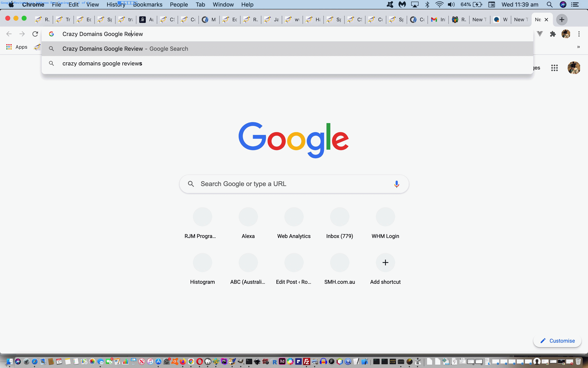The height and width of the screenshot is (368, 588).
Task: Open the WHM Login shortcut
Action: [385, 223]
